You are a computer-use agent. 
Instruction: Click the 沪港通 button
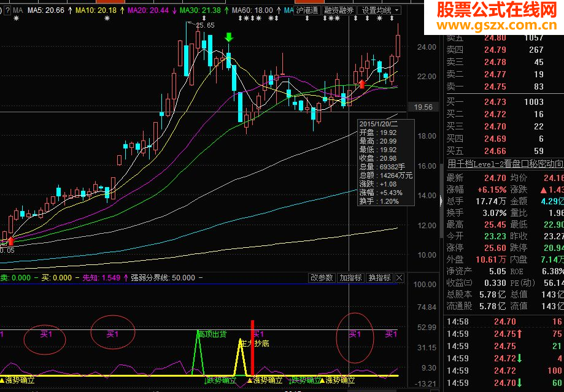[307, 10]
